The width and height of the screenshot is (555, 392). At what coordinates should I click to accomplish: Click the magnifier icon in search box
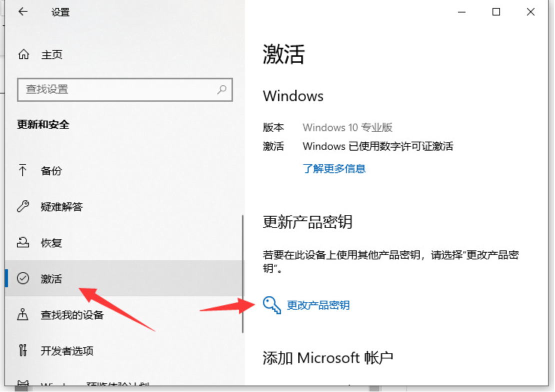click(x=222, y=89)
